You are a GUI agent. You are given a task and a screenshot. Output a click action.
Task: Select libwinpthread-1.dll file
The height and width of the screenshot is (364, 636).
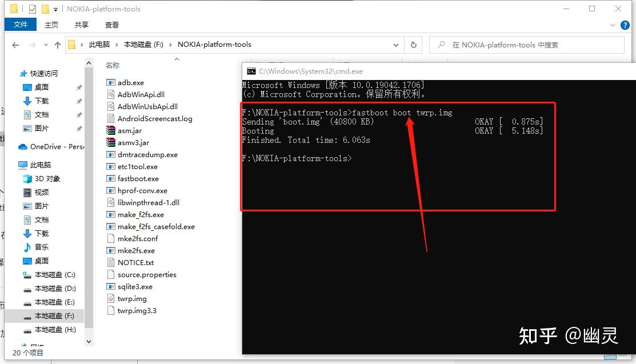click(x=148, y=202)
